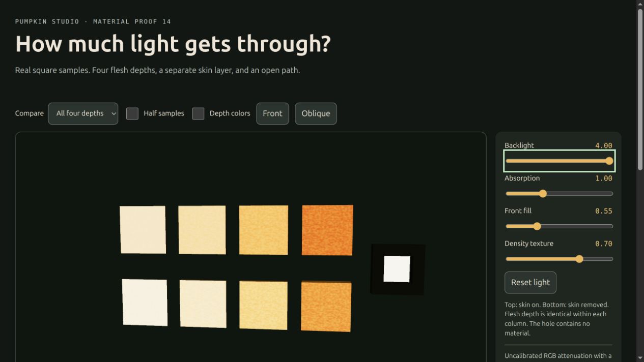Click the Compare label

click(30, 113)
